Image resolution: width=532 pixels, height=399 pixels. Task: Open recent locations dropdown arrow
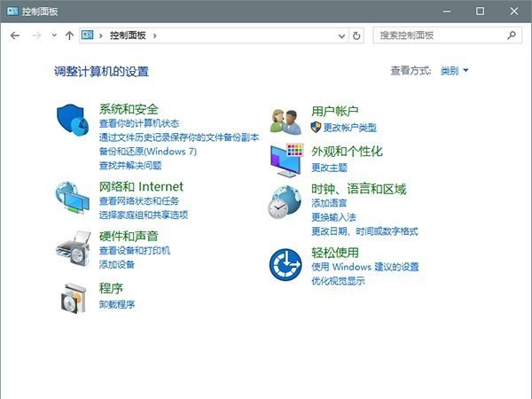(54, 35)
